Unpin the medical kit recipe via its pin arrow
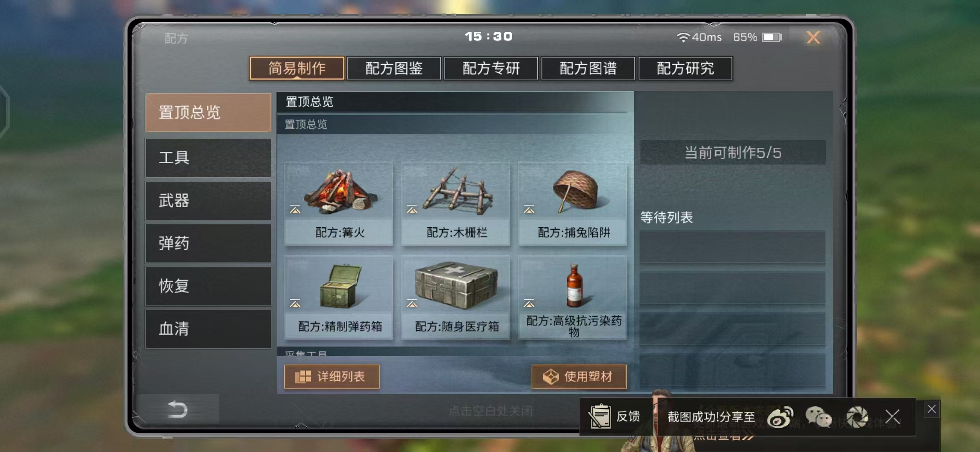Screen dimensions: 980x452 click(x=412, y=303)
